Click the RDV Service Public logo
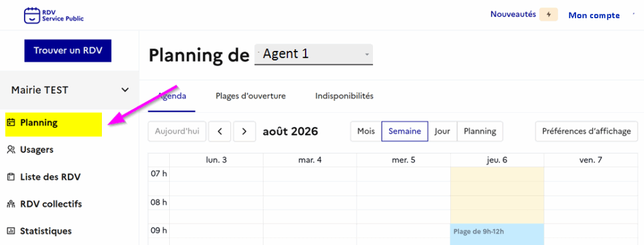Viewport: 644px width, 245px height. 54,15
